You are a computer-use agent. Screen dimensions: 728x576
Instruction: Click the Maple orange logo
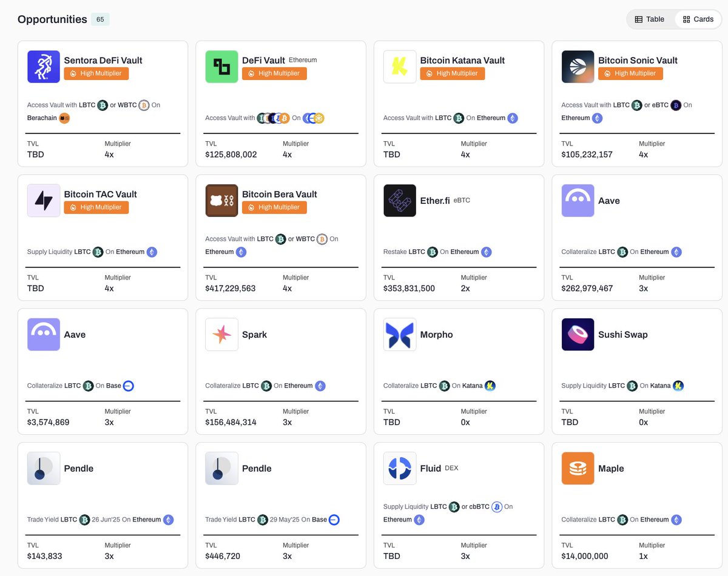click(x=578, y=469)
